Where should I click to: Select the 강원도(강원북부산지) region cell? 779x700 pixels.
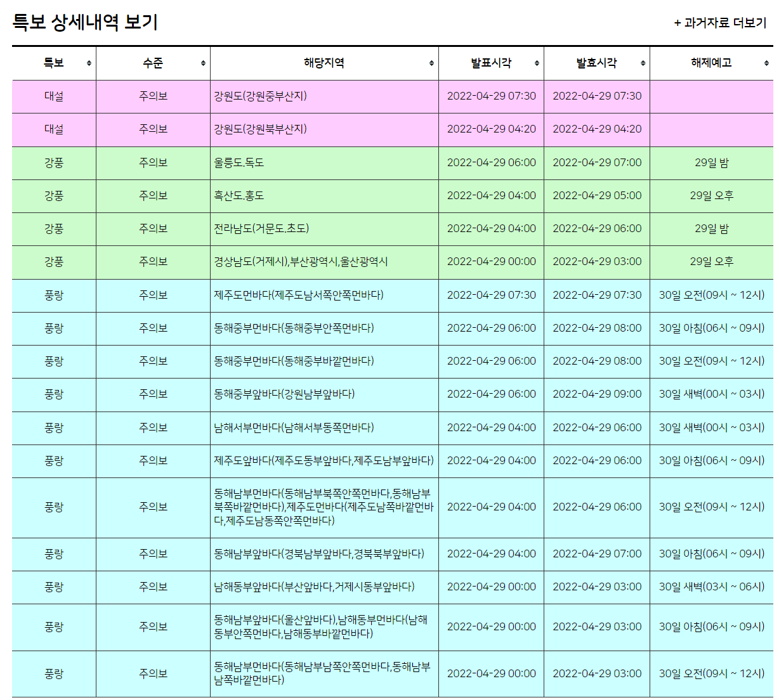(x=324, y=129)
